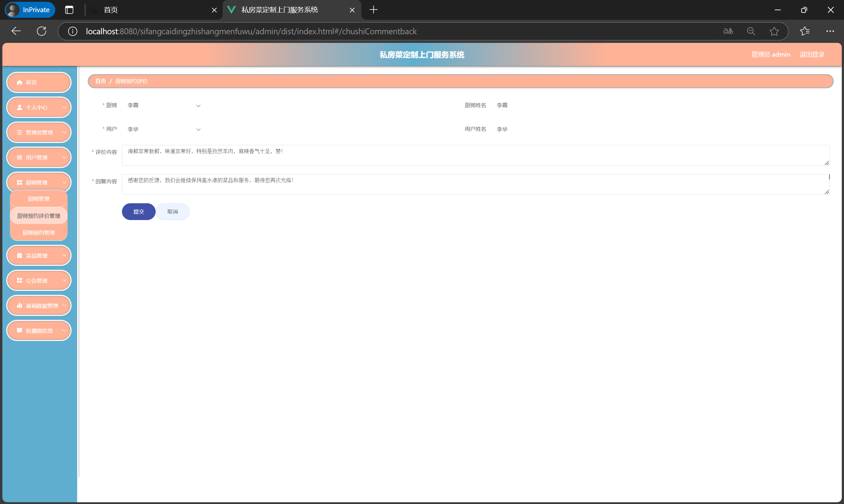Viewport: 844px width, 504px height.
Task: Click the sliders icon beside 管理员管理
Action: 19,132
